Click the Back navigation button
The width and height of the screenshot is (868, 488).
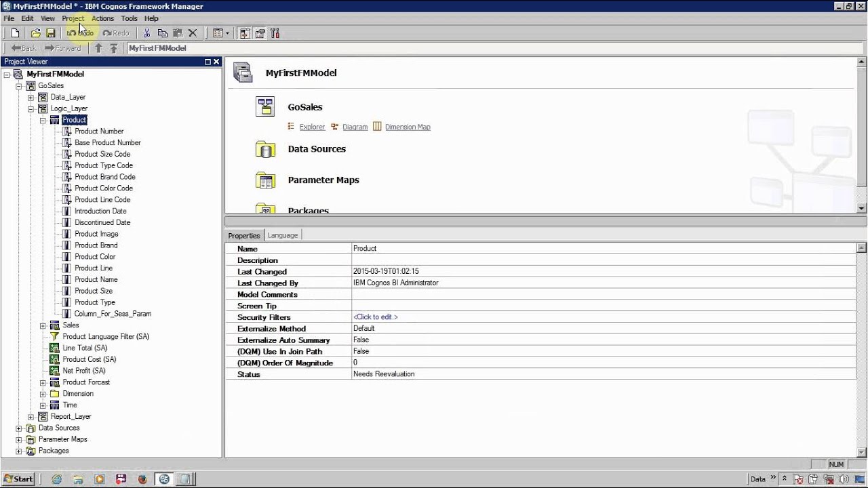(x=24, y=48)
